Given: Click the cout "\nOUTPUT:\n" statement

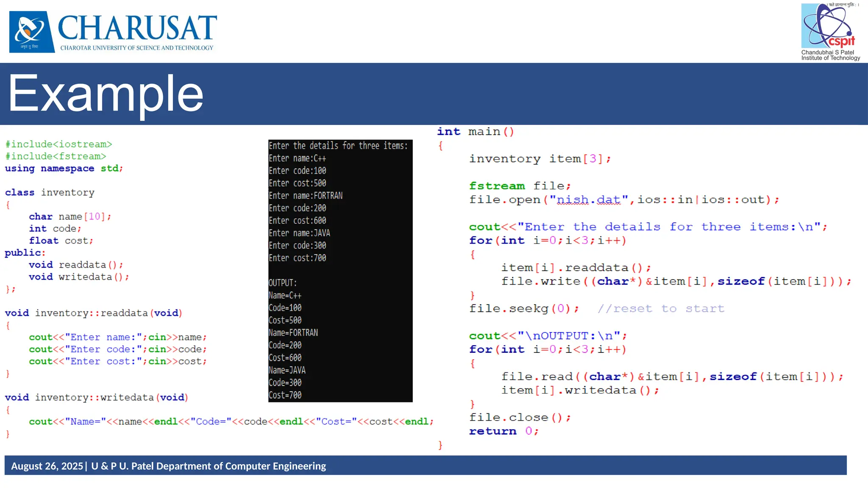Looking at the screenshot, I should pos(548,336).
